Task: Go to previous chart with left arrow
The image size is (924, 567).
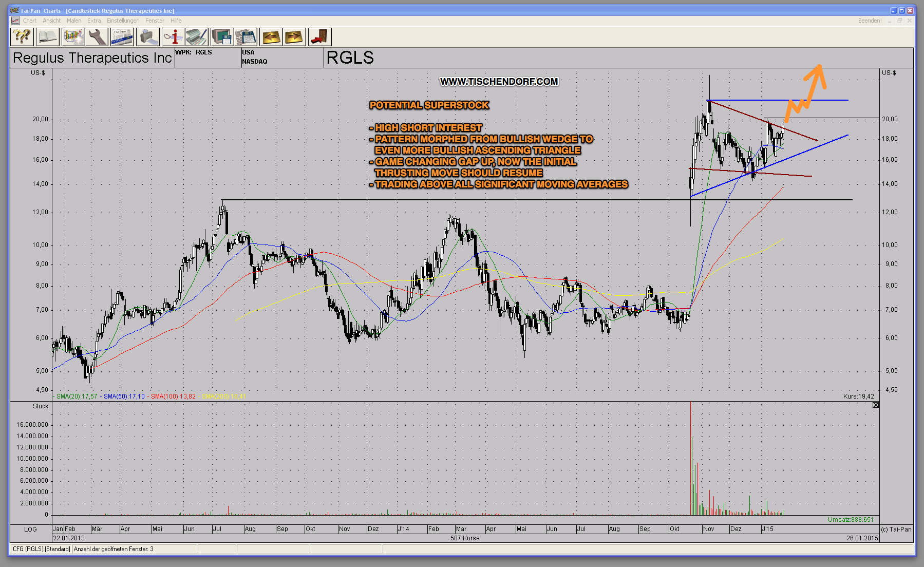Action: (271, 37)
